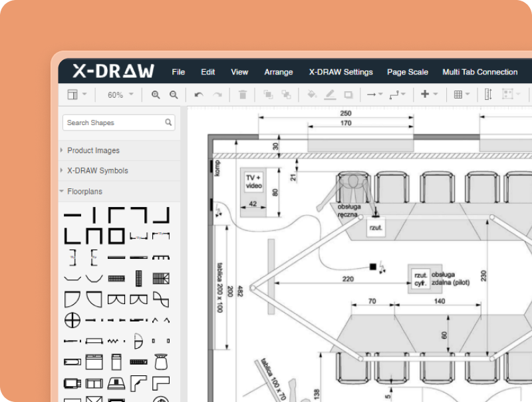
Task: Choose the vertical stairs shape
Action: [x=138, y=279]
